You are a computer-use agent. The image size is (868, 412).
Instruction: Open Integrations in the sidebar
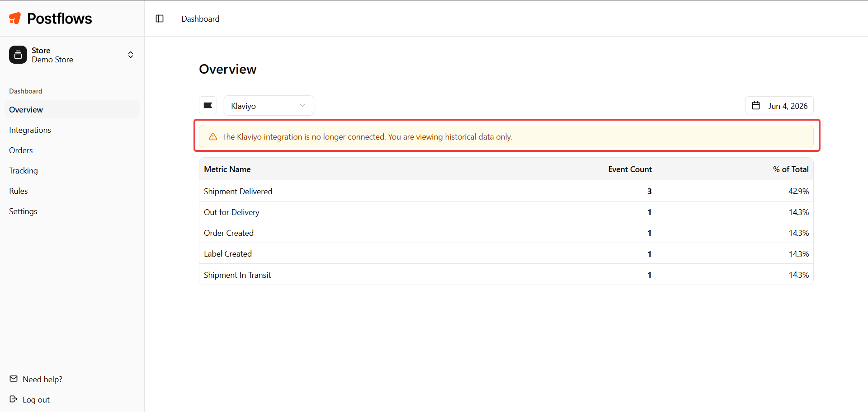(72, 130)
